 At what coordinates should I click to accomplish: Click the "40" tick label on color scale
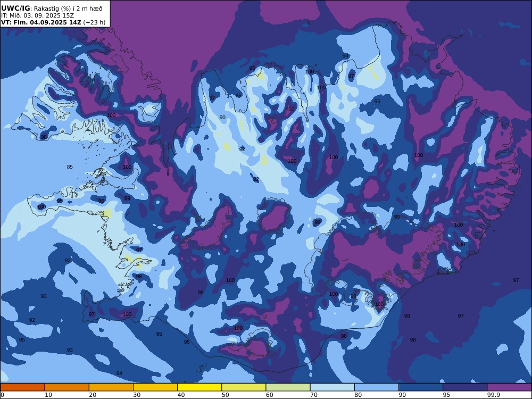click(181, 395)
